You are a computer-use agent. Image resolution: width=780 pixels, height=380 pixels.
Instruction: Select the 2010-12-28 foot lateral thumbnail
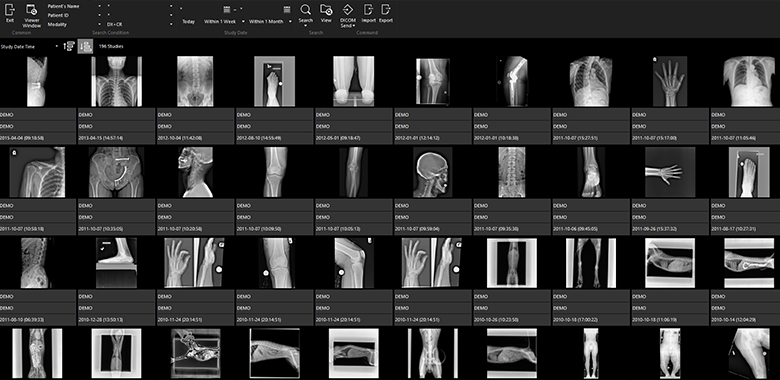(x=116, y=263)
